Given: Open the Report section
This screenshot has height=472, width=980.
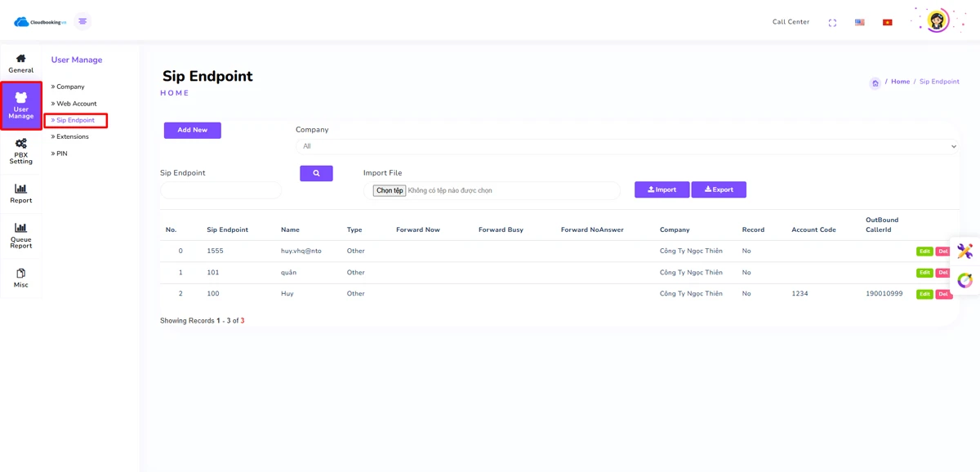Looking at the screenshot, I should coord(21,194).
